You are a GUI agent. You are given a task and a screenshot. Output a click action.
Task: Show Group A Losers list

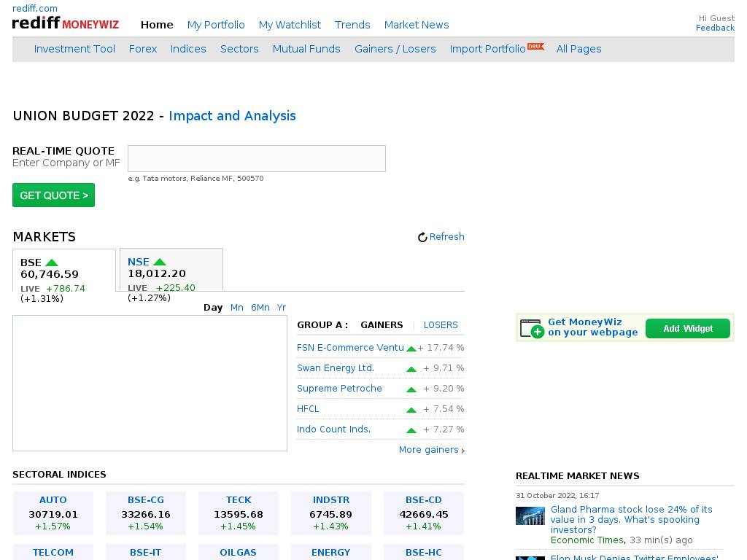coord(441,325)
